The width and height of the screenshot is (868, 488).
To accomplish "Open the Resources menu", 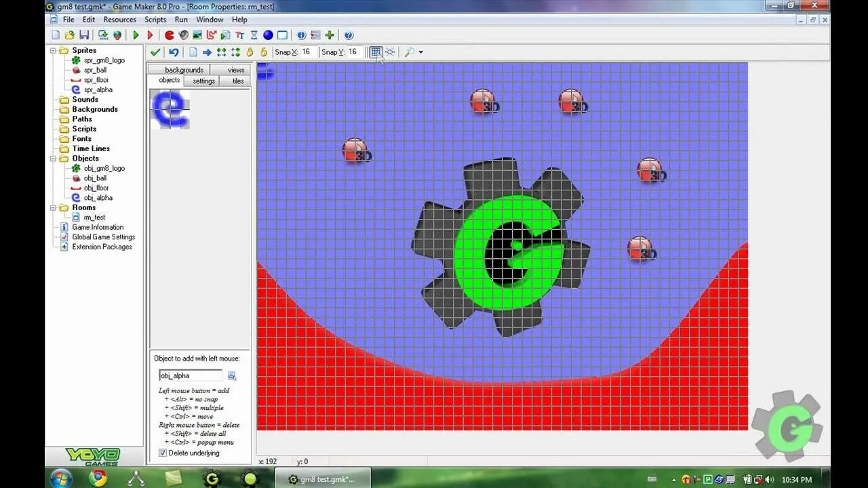I will (119, 20).
